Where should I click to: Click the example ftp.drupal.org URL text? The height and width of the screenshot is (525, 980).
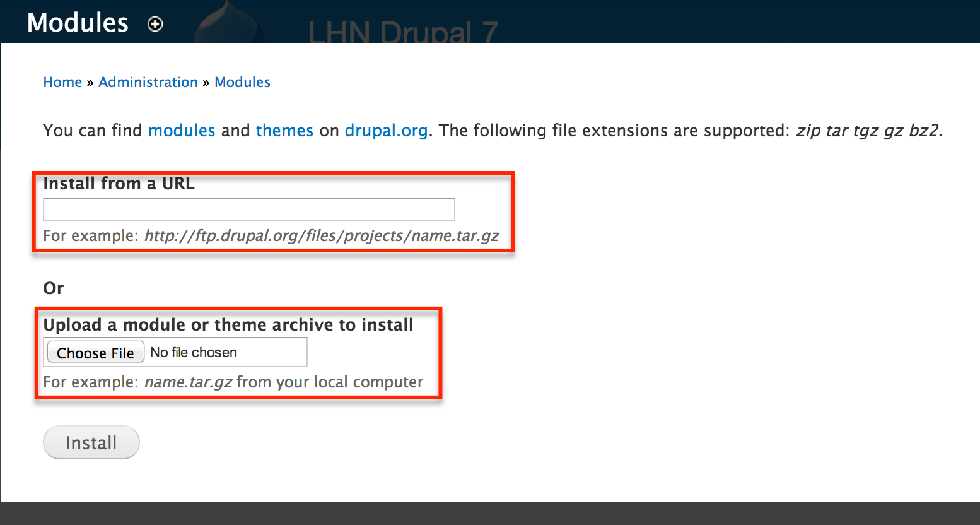(x=322, y=236)
